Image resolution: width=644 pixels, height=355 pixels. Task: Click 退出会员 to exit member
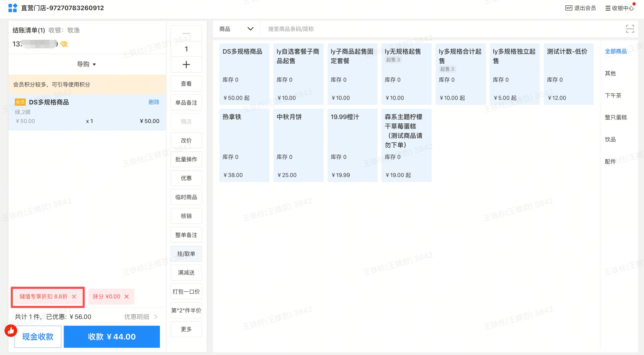(581, 8)
